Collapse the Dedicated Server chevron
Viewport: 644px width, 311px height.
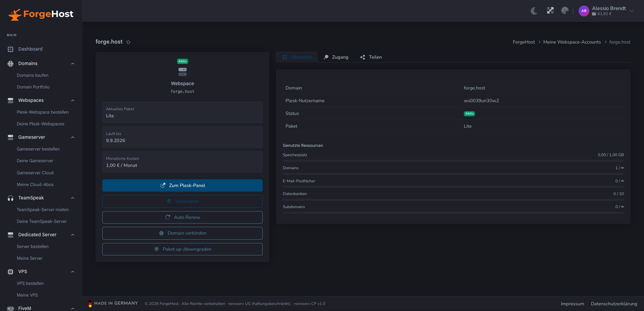[73, 235]
